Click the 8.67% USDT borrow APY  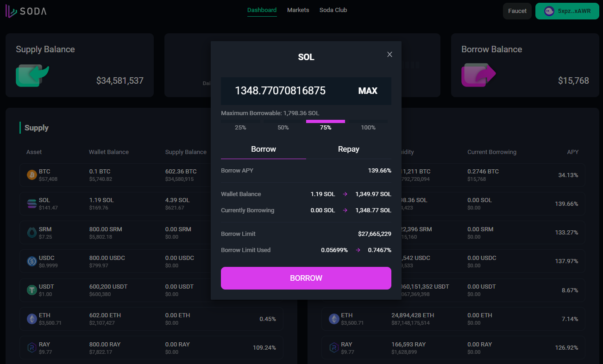tap(570, 290)
